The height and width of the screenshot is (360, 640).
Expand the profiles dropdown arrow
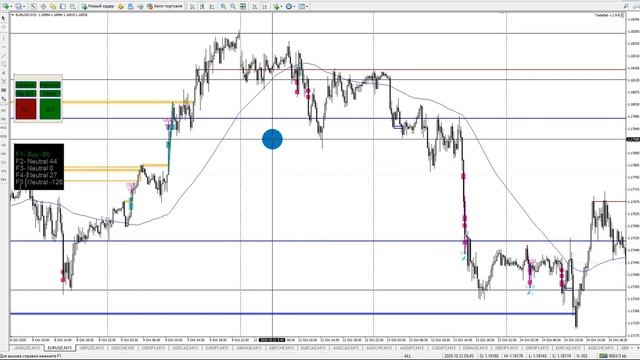(x=24, y=7)
